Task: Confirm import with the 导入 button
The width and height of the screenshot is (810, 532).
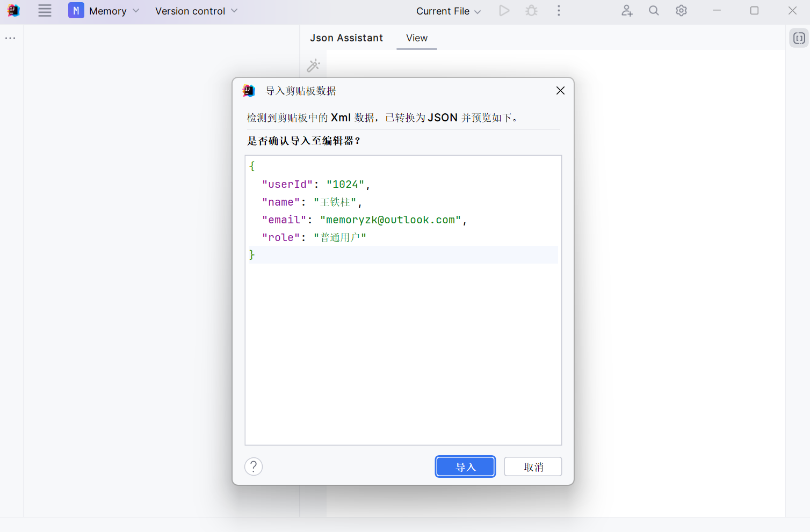Action: pyautogui.click(x=465, y=466)
